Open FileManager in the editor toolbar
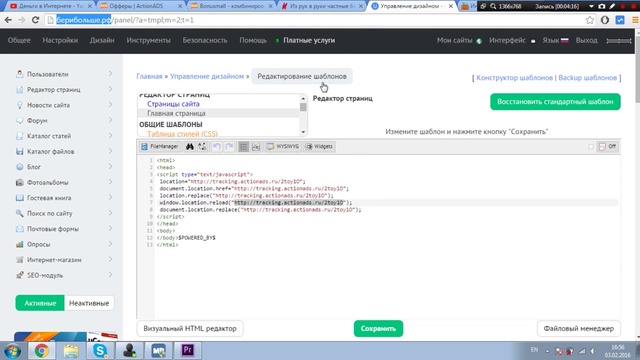 pos(160,147)
